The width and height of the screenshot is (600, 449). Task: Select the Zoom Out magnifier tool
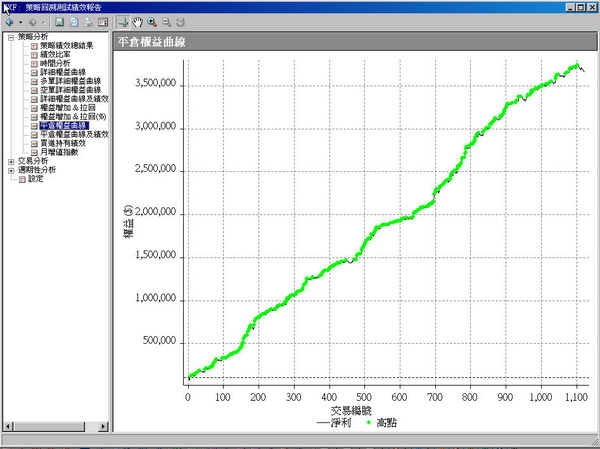pos(166,22)
